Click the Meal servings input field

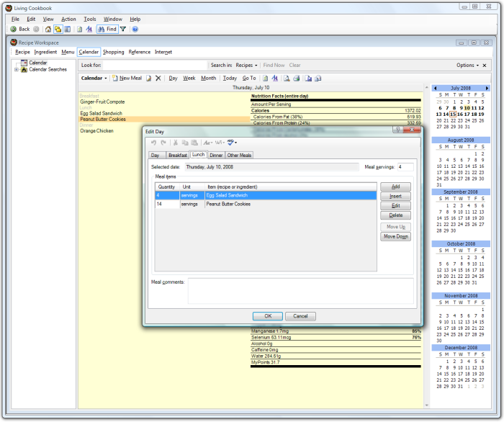pos(405,167)
